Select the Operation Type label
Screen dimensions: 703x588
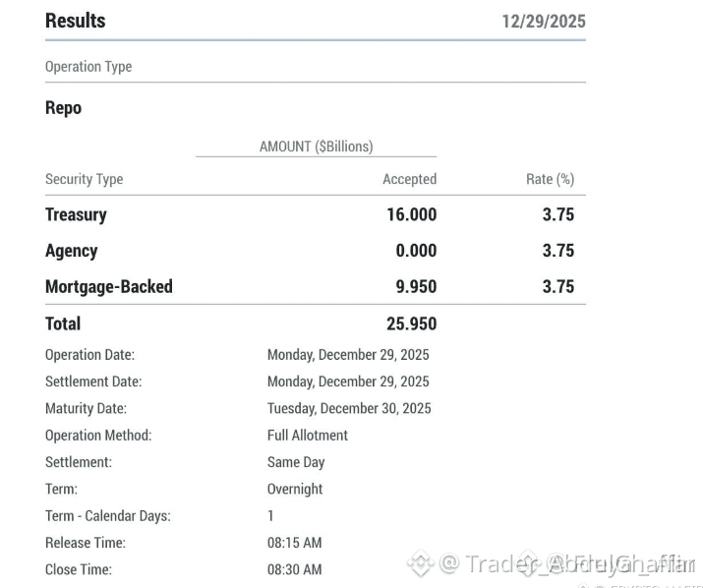point(88,67)
